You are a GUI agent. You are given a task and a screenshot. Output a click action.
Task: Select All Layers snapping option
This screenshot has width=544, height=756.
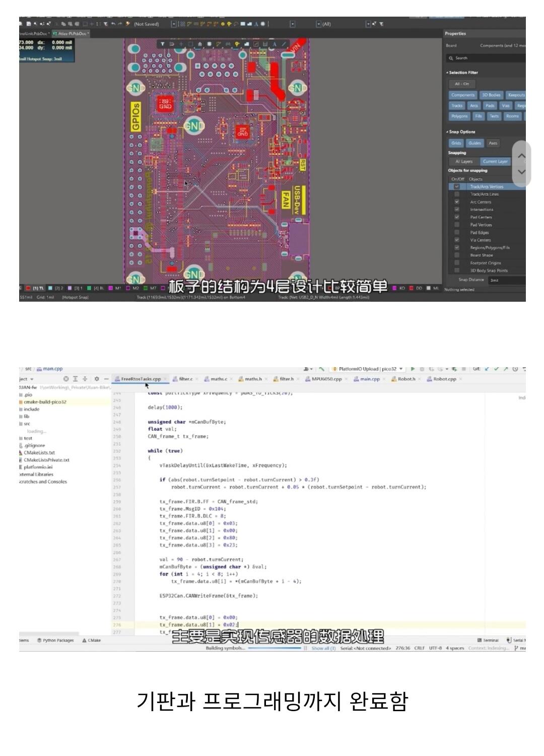[463, 162]
